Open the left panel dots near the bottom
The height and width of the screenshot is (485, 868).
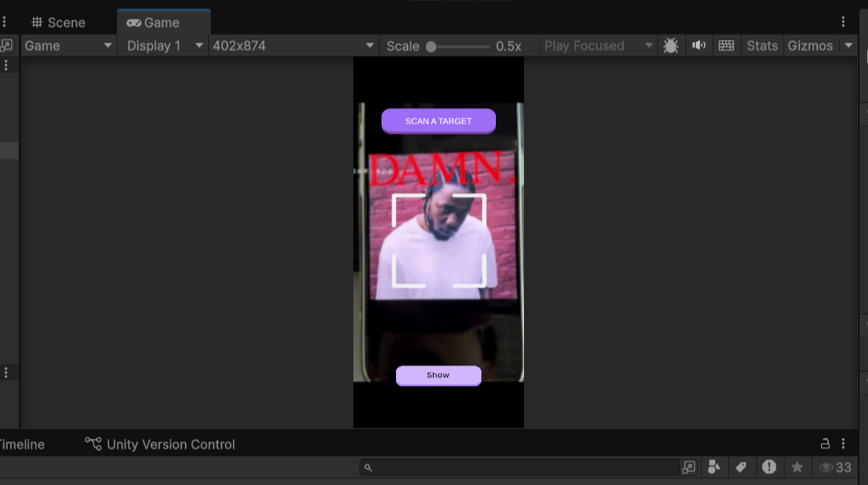tap(6, 372)
